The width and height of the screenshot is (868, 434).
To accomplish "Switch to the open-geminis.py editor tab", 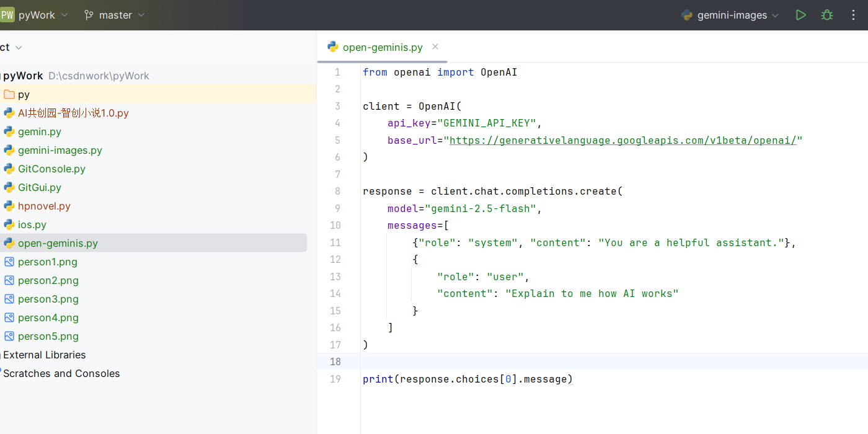I will tap(382, 46).
